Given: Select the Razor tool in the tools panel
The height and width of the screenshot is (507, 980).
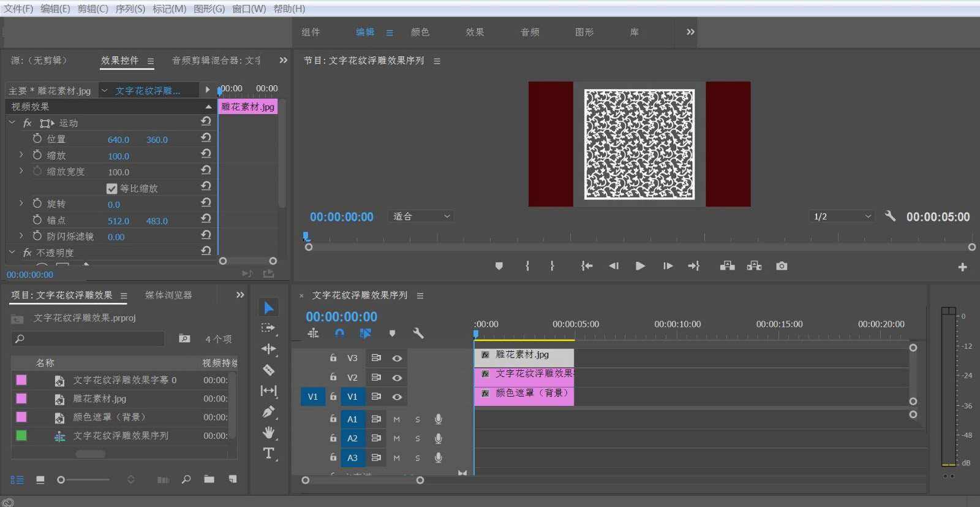Looking at the screenshot, I should 268,370.
